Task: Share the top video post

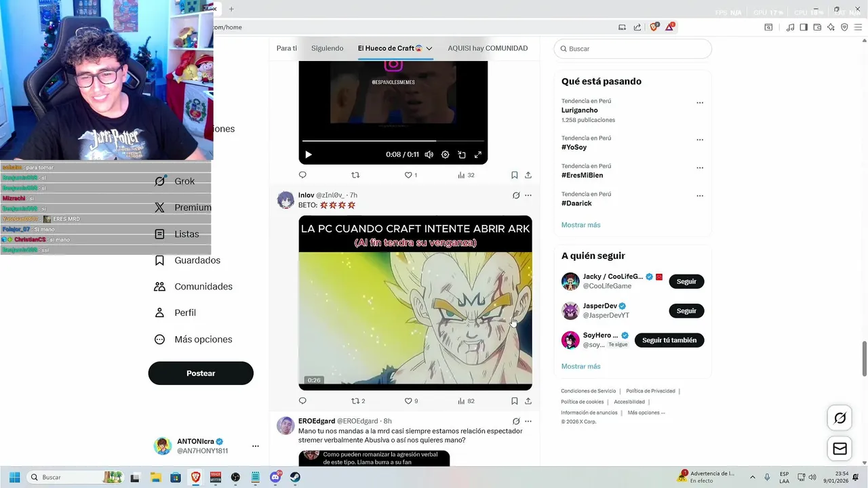Action: pos(528,175)
